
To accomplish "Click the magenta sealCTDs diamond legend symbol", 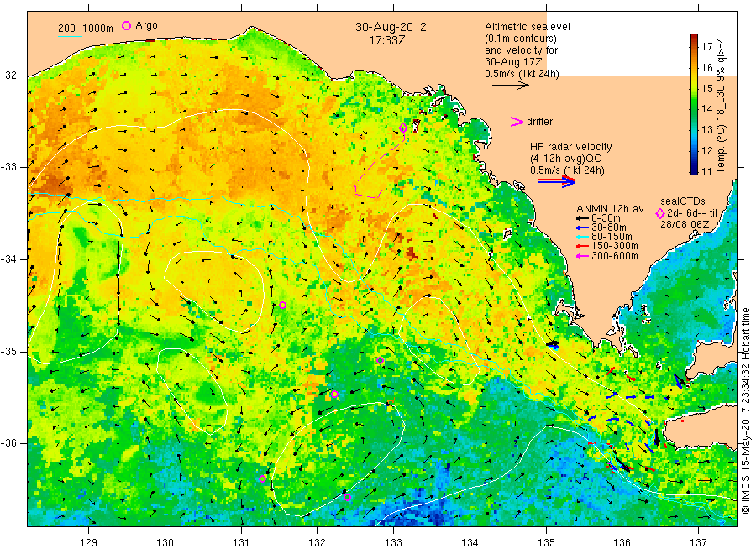I will point(660,213).
